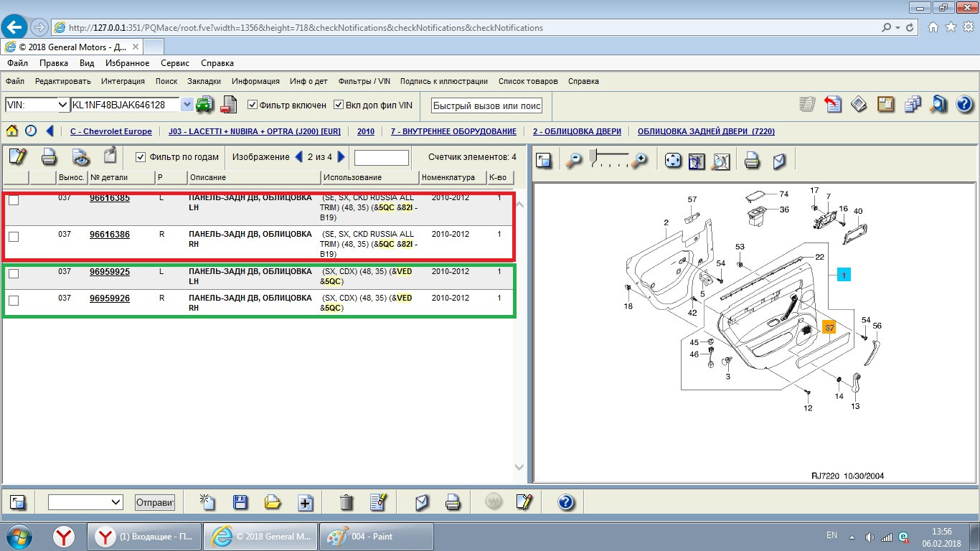Click the blue help question mark top right
This screenshot has width=980, height=551.
pyautogui.click(x=964, y=105)
